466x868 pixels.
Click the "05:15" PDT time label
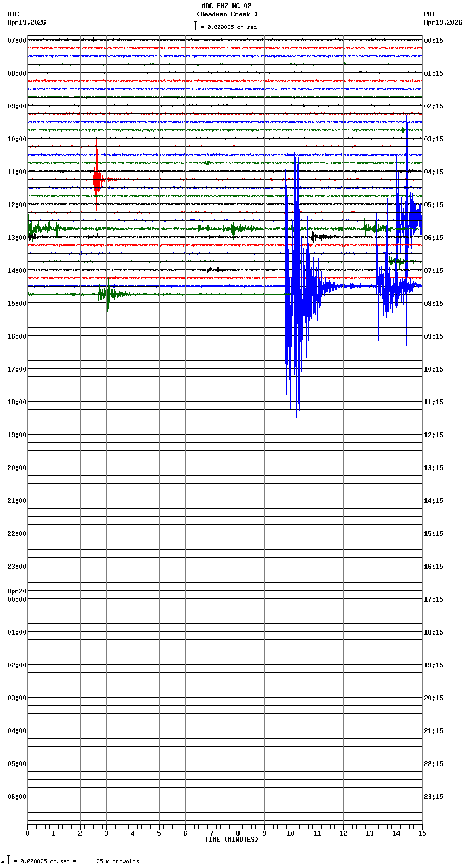click(434, 205)
